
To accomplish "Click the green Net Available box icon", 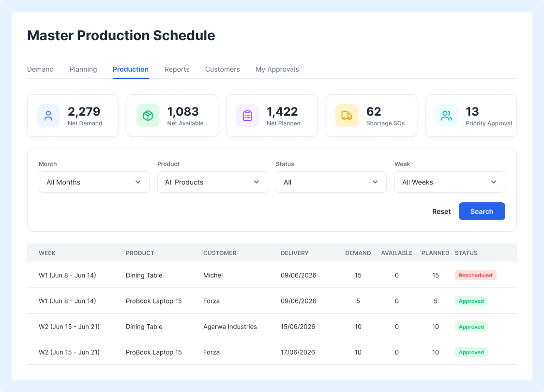I will tap(148, 116).
